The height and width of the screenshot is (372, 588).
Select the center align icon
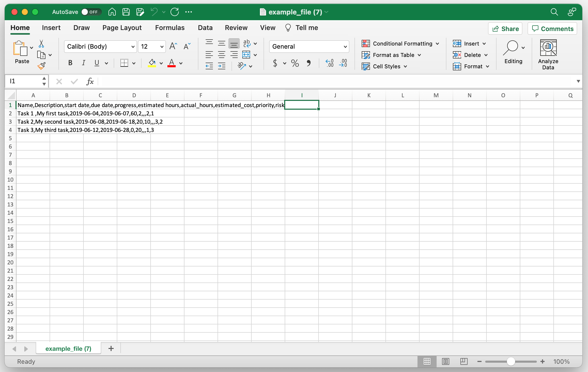click(221, 55)
